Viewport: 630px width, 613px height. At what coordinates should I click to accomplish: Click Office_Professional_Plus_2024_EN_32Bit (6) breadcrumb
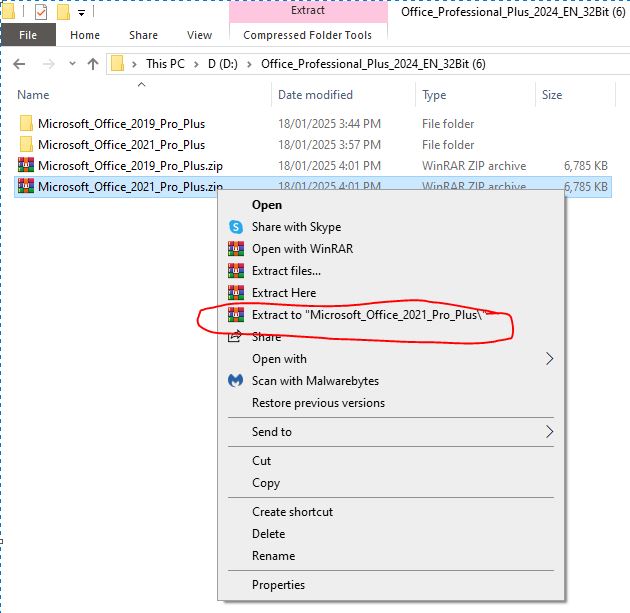tap(373, 64)
